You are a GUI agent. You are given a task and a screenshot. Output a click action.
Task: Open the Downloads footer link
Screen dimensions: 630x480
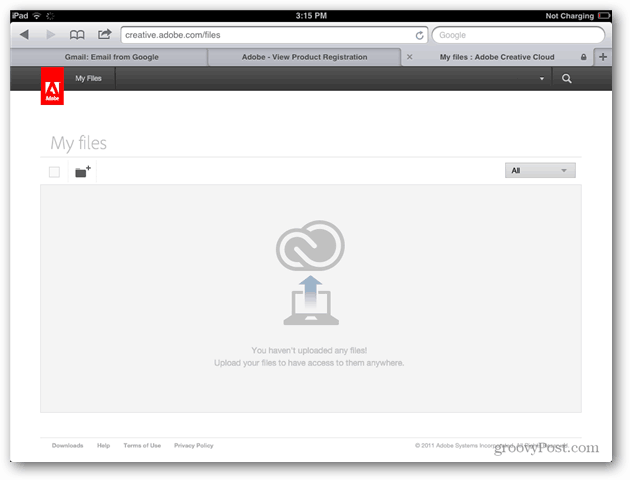(x=68, y=445)
